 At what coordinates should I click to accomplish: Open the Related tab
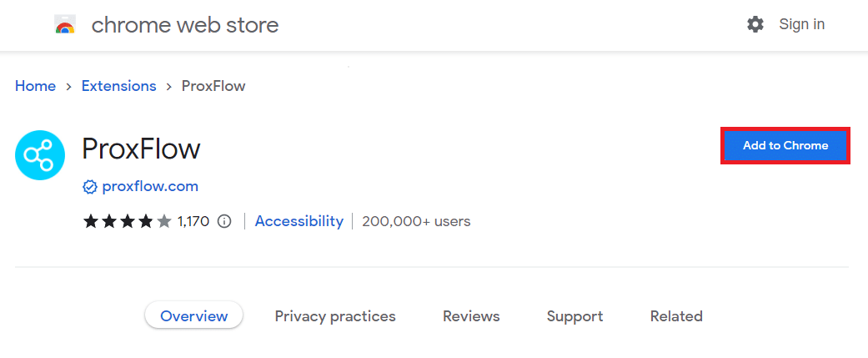(676, 316)
